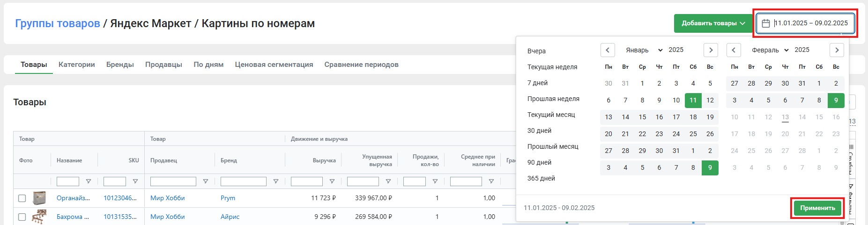Open the Сравнение периодов tab

click(362, 65)
